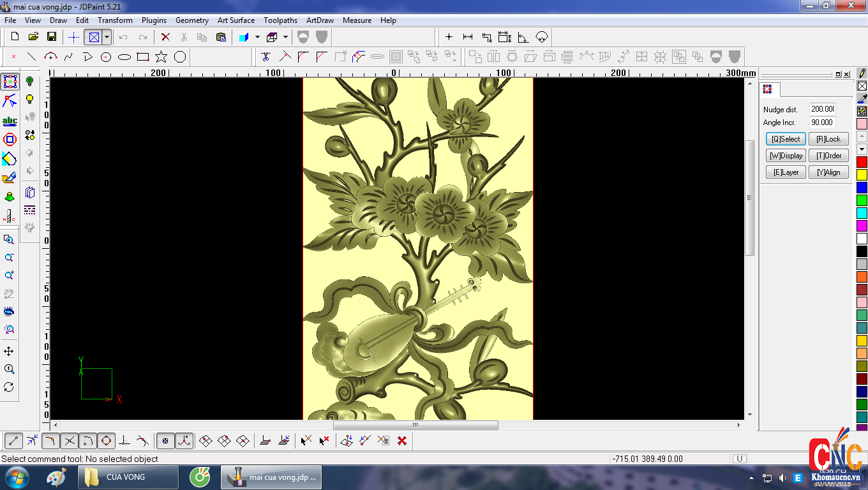Viewport: 868px width, 490px height.
Task: Click the scissors trim tool icon
Action: coord(266,57)
